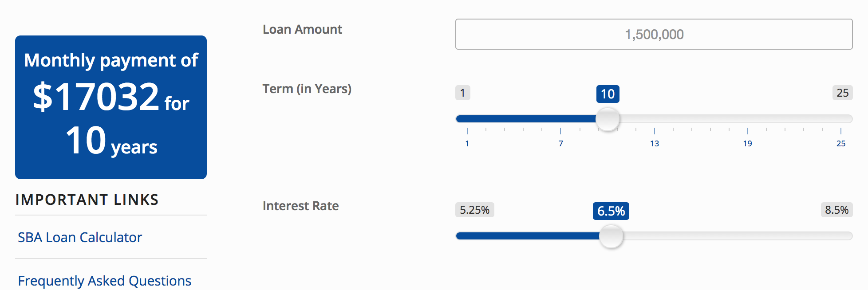
Task: Open the Frequently Asked Questions link
Action: tap(104, 281)
